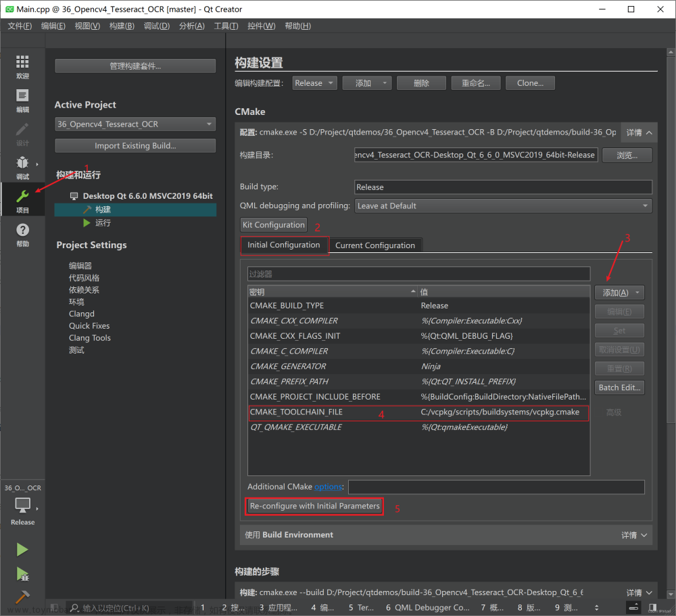
Task: Open the 帮助(H) menu
Action: coord(297,26)
